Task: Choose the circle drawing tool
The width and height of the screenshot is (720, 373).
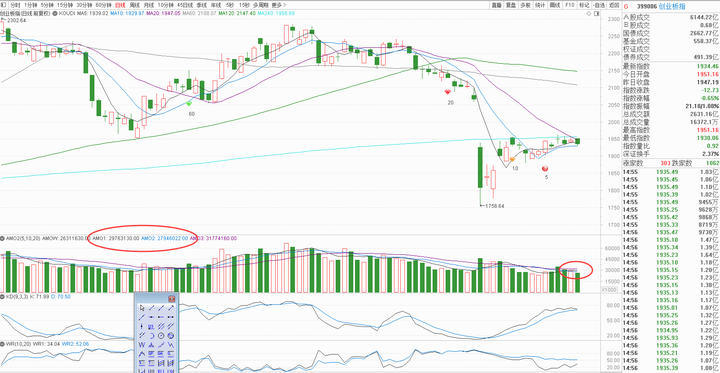Action: coord(161,336)
